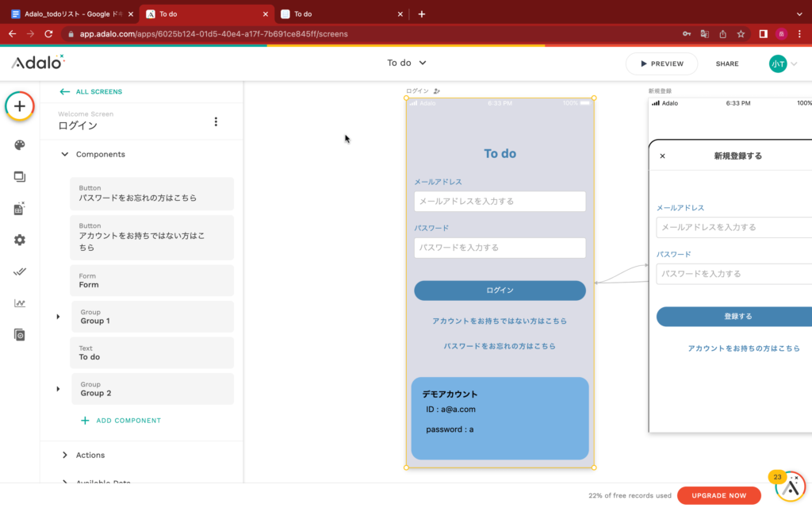The image size is (812, 508).
Task: Click the SHARE button
Action: tap(726, 63)
